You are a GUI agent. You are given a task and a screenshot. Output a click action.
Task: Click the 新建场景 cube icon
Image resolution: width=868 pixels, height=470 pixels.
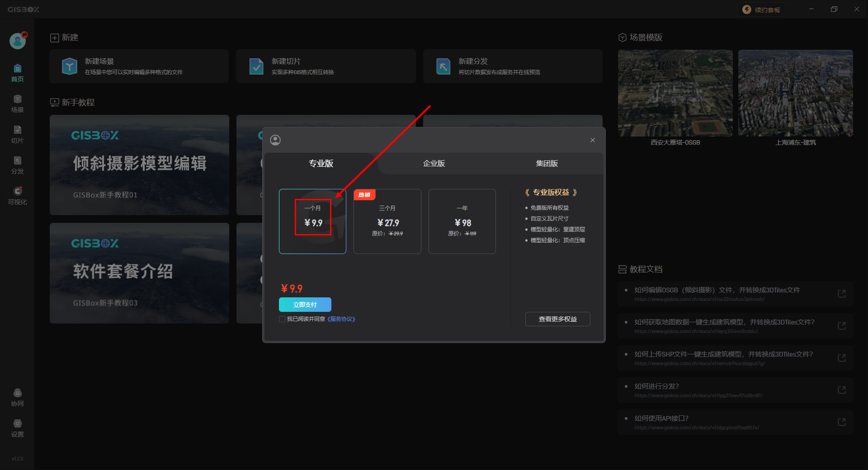(x=70, y=66)
